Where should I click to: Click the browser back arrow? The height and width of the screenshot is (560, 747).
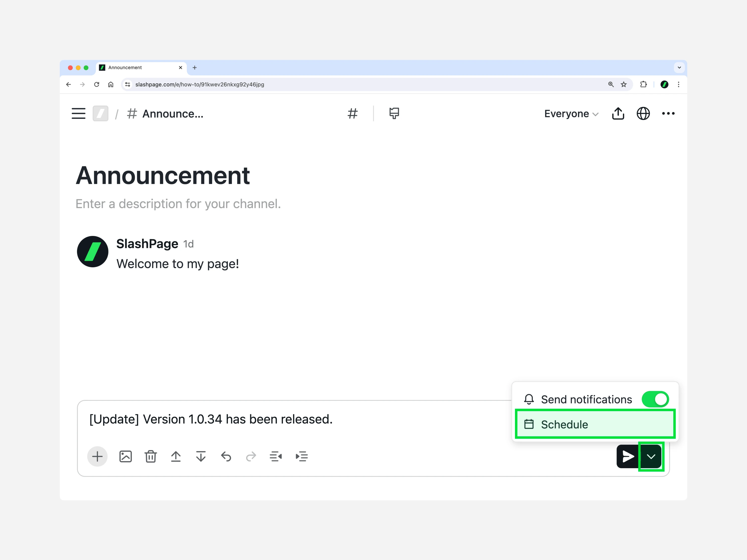[68, 84]
